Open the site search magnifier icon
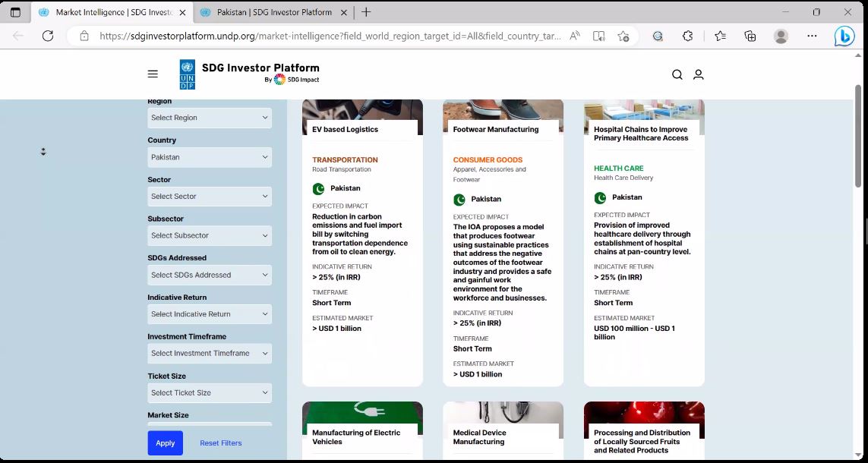 [677, 74]
